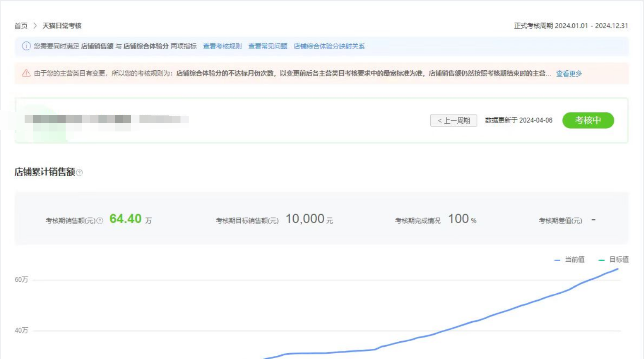Click the red warning triangle icon
This screenshot has height=359, width=644.
coord(26,73)
